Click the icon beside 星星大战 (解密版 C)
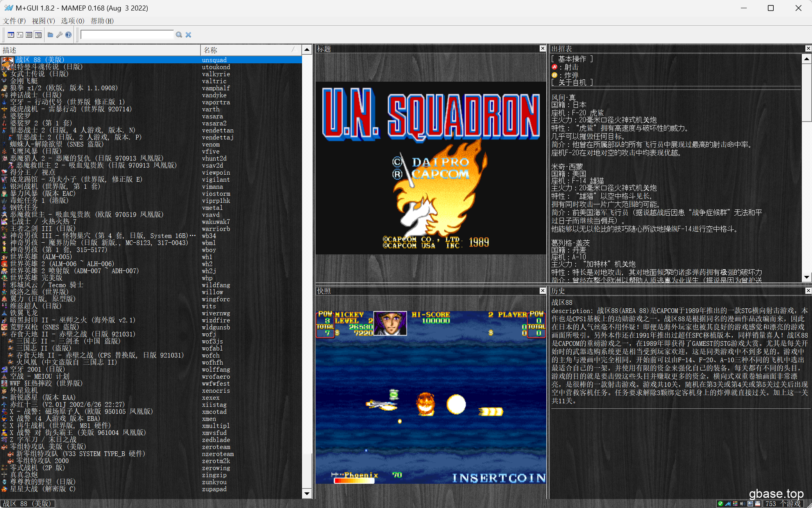The width and height of the screenshot is (812, 508). [x=5, y=489]
